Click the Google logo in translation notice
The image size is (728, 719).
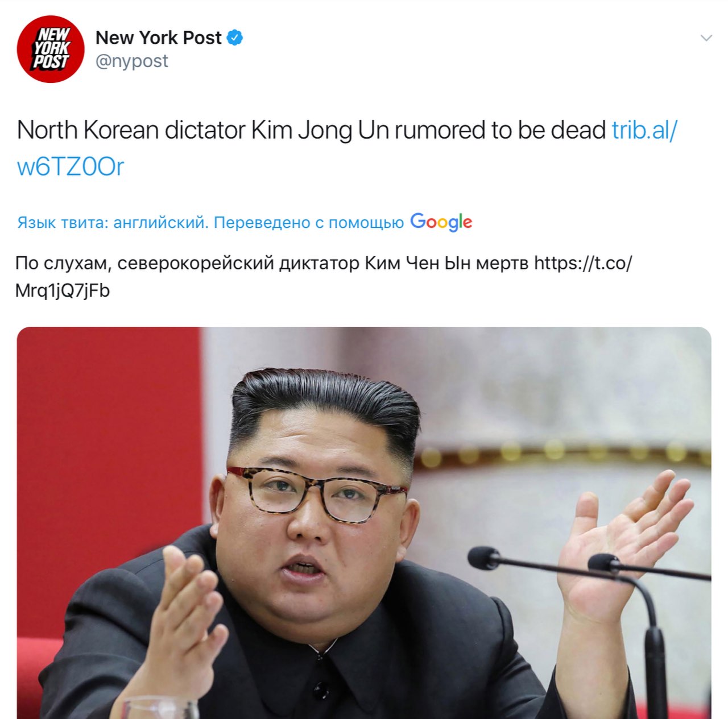pyautogui.click(x=441, y=222)
